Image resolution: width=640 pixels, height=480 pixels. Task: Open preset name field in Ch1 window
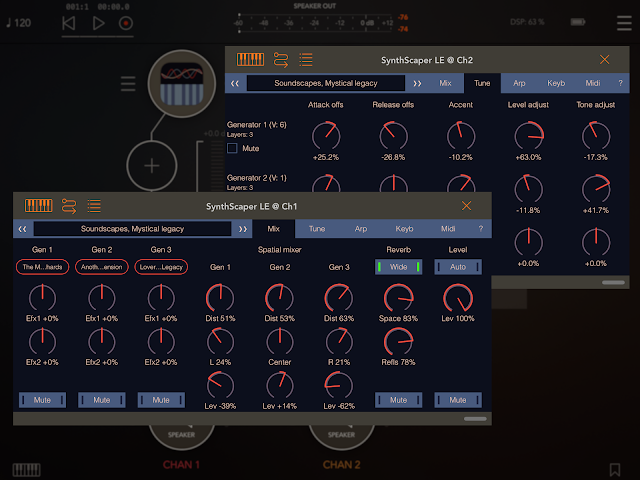pos(132,229)
